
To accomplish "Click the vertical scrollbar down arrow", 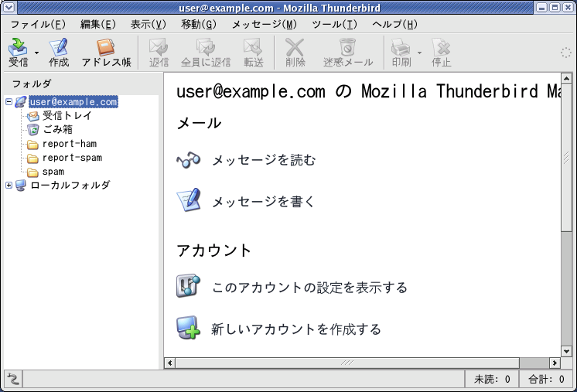I will 566,351.
